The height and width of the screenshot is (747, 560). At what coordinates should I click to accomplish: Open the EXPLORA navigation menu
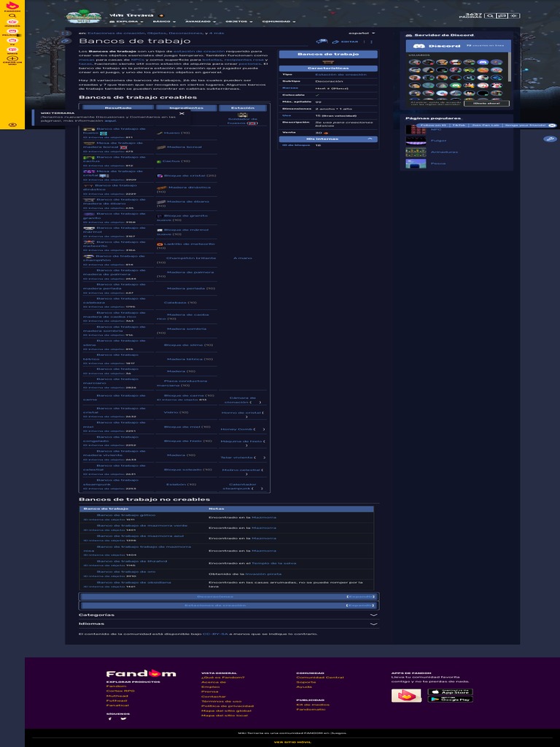click(x=125, y=22)
